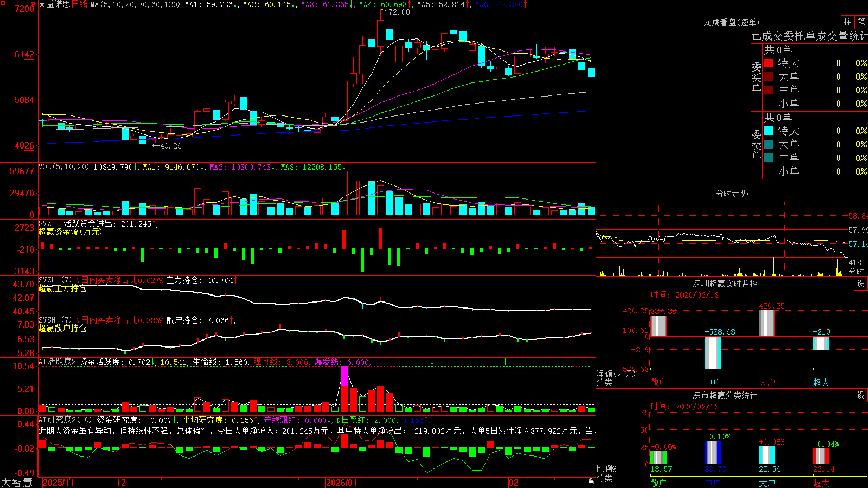Click the 共0单 count under 委买单

[x=778, y=49]
